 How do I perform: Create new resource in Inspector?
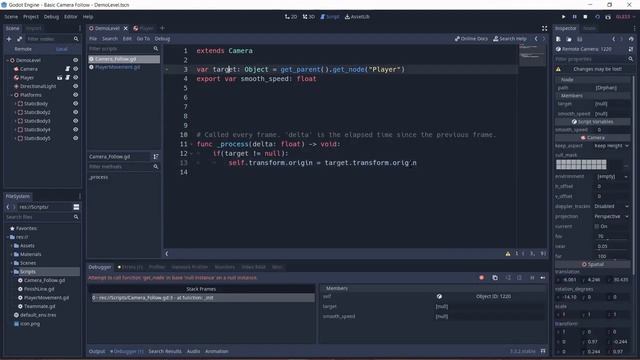pyautogui.click(x=558, y=39)
